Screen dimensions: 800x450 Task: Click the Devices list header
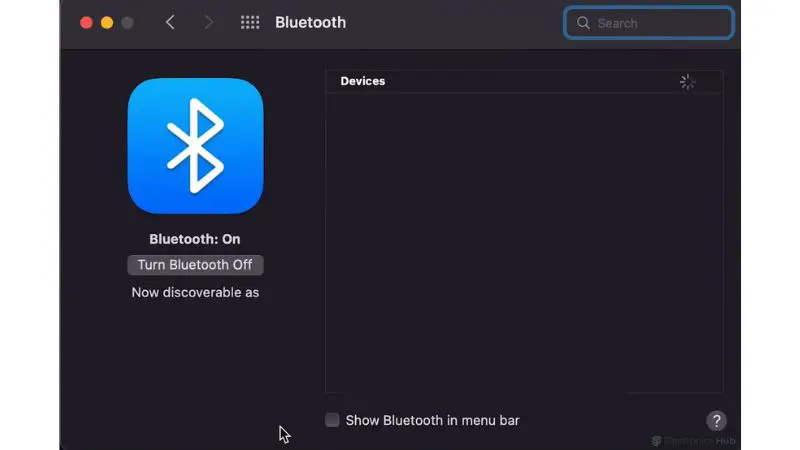tap(363, 81)
